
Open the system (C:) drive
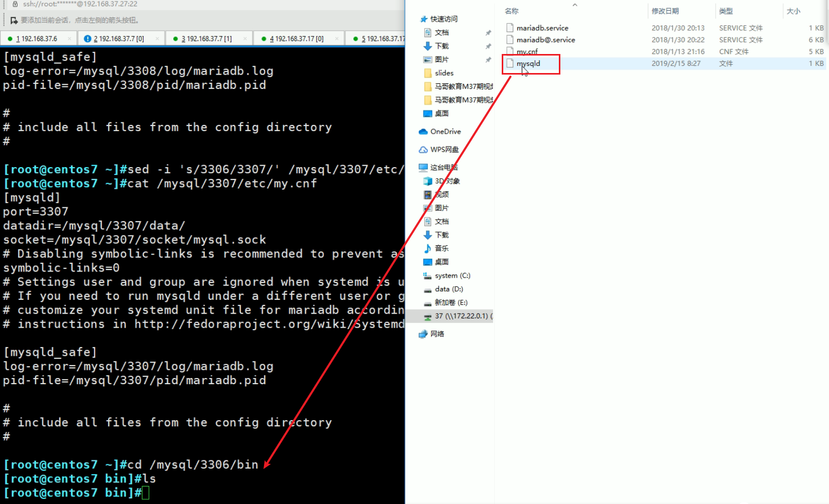point(452,276)
